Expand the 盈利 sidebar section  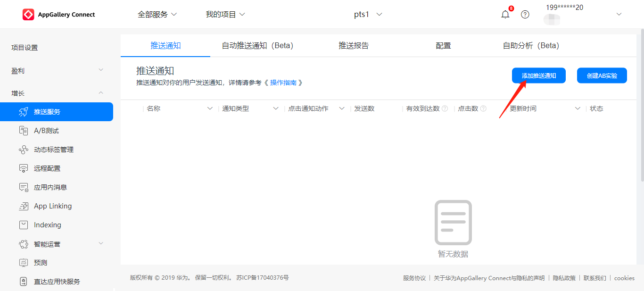pos(57,70)
